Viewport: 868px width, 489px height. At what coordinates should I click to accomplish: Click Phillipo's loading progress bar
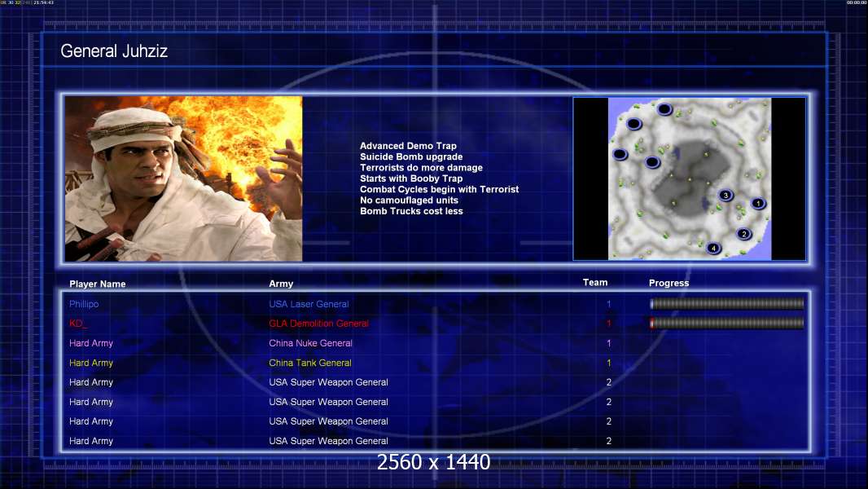pos(727,303)
